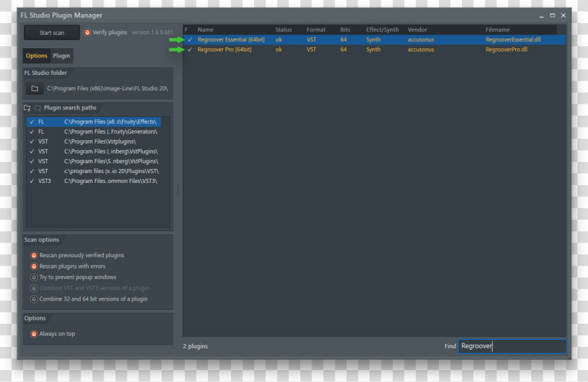Sort by the Filename column header

497,29
